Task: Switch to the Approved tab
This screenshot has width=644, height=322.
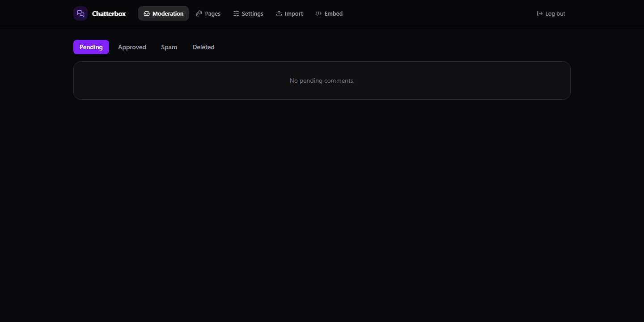Action: tap(132, 47)
